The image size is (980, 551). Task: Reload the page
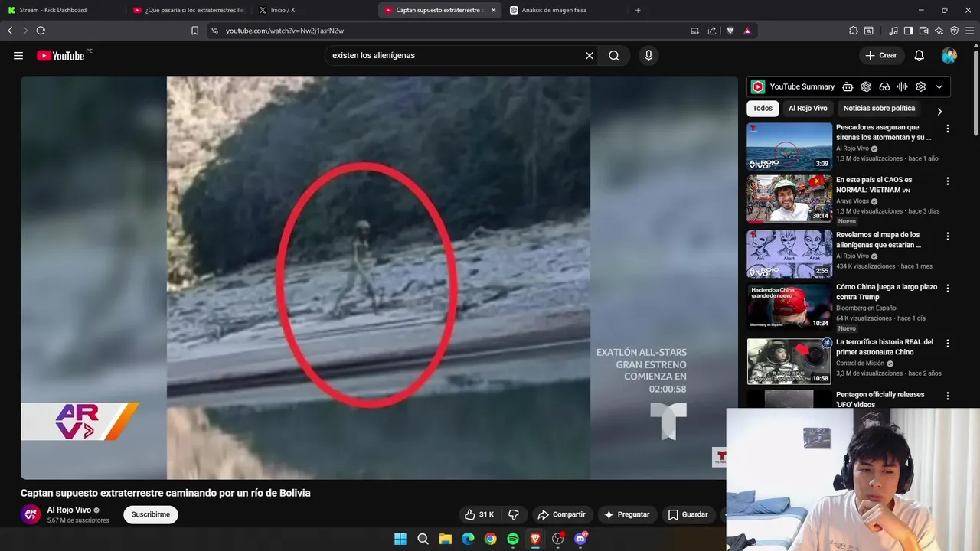pos(41,31)
